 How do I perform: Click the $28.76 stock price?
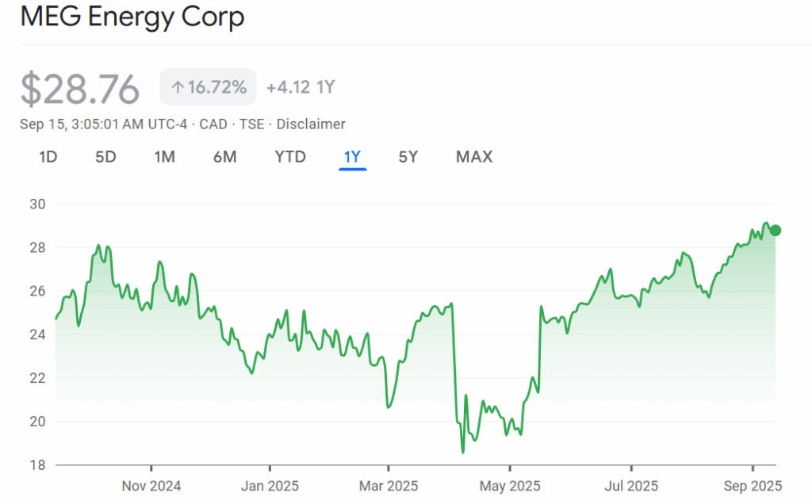click(x=80, y=89)
